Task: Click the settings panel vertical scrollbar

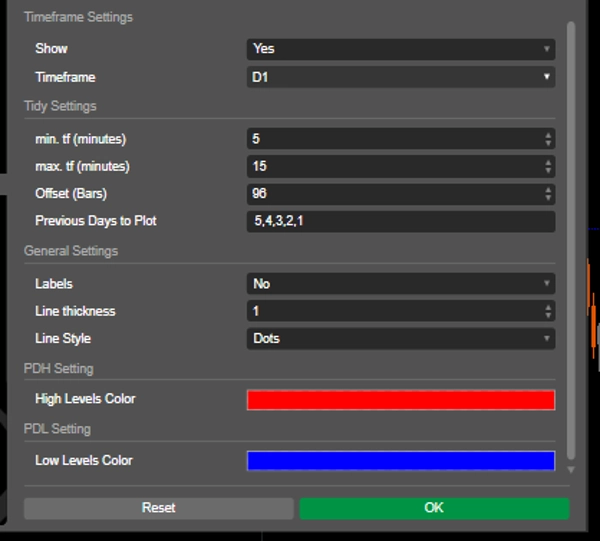Action: pos(571,240)
